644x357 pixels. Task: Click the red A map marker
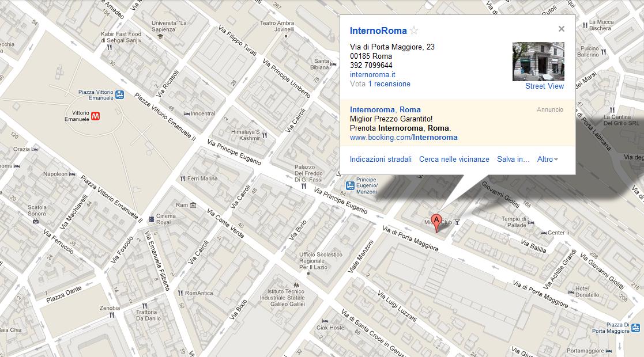[436, 223]
